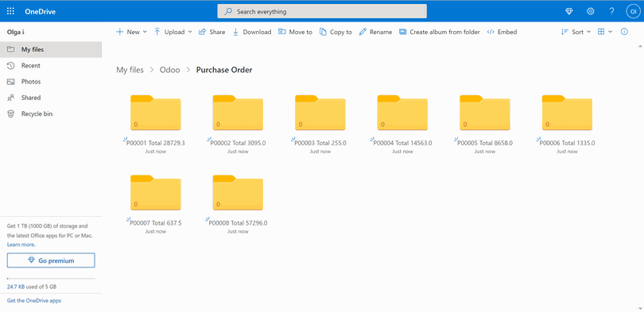
Task: Click the P00001 Total 28729.3 label
Action: 156,143
